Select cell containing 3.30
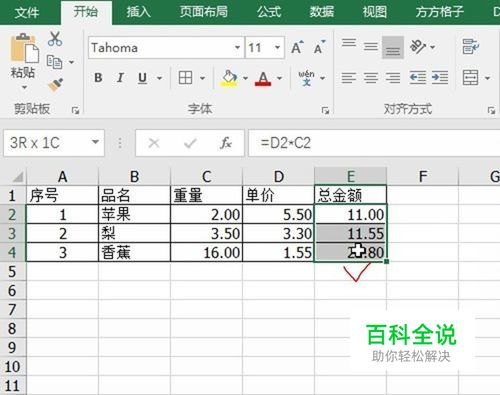Viewport: 500px width, 395px height. click(x=278, y=233)
